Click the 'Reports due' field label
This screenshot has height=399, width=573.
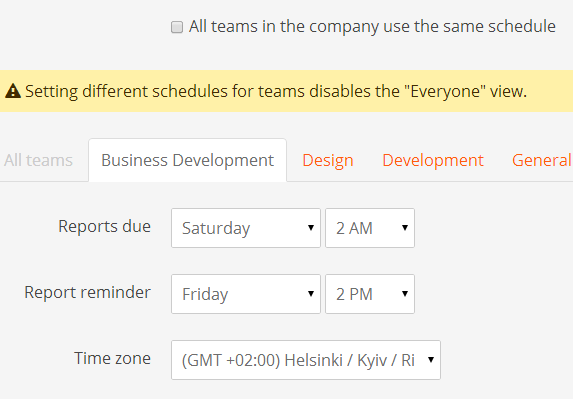(105, 227)
